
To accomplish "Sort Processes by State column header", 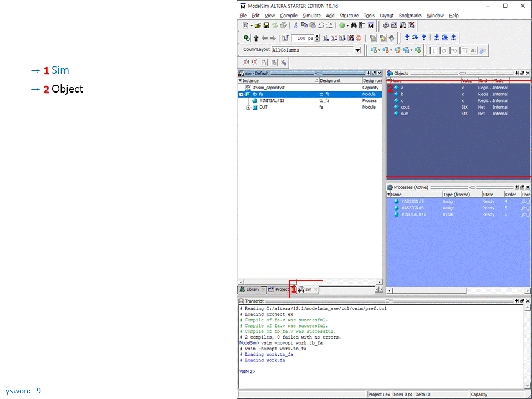I will pos(493,195).
